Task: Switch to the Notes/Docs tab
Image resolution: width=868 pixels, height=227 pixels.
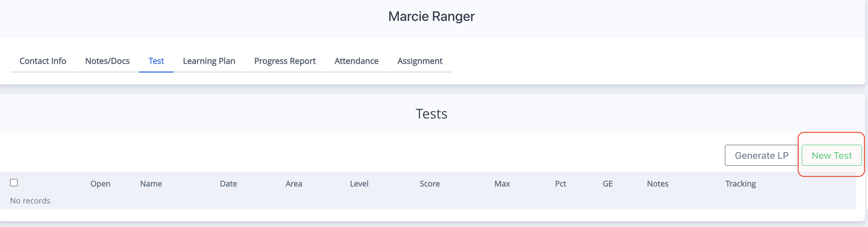Action: (x=107, y=61)
